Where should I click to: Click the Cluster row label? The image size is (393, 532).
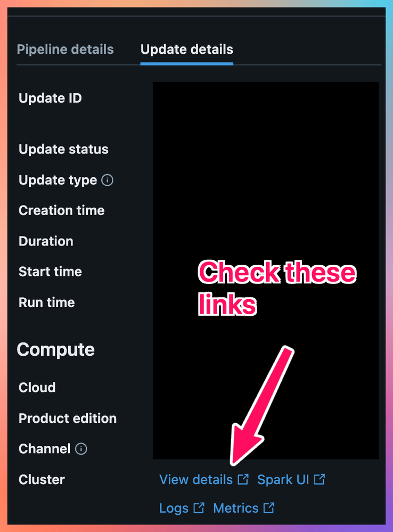click(42, 479)
